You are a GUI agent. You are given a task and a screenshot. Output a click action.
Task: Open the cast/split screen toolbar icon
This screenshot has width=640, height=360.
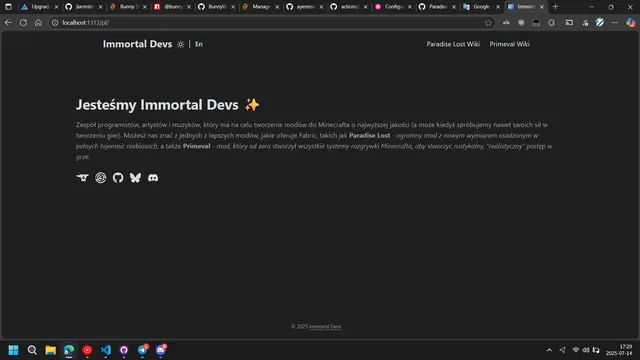(x=569, y=23)
